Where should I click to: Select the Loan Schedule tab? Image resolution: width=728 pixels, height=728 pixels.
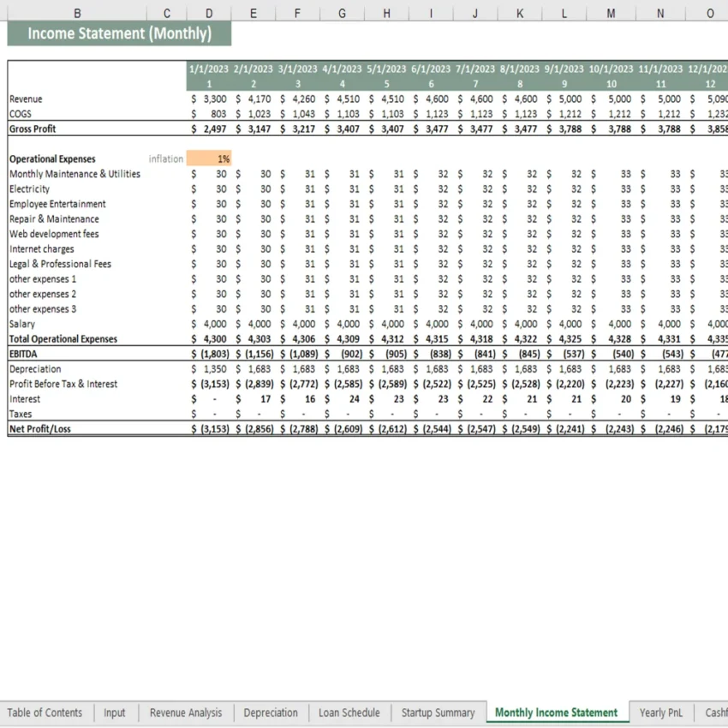pos(349,712)
